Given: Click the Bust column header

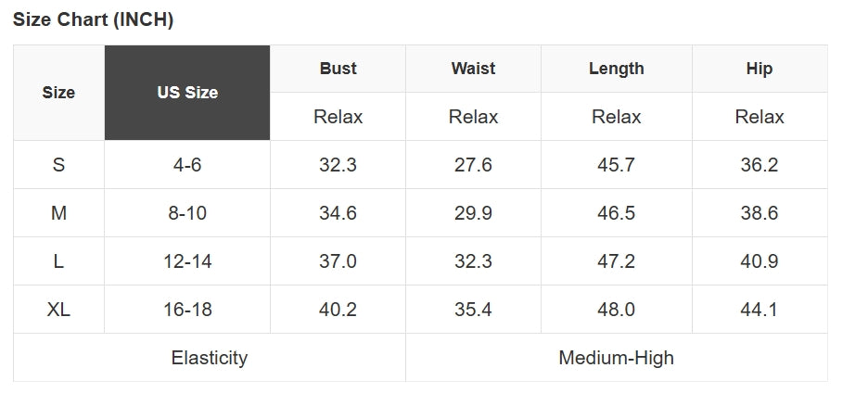Looking at the screenshot, I should pos(338,69).
